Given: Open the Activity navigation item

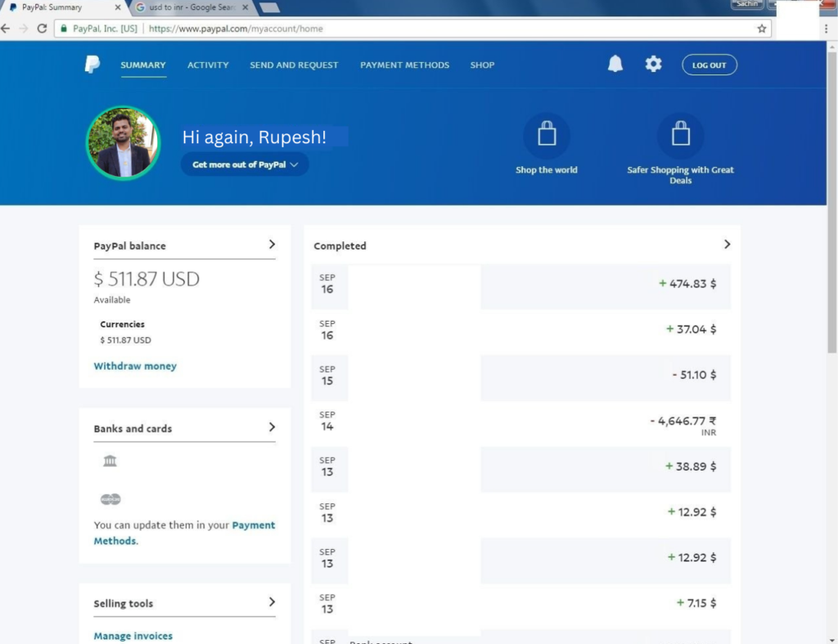Looking at the screenshot, I should (x=208, y=65).
